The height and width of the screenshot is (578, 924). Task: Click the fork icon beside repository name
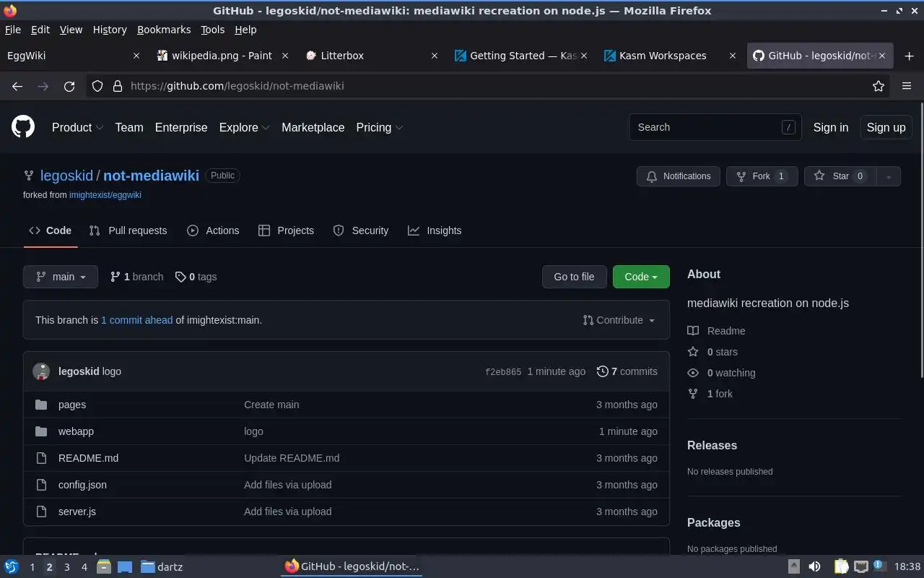click(29, 176)
